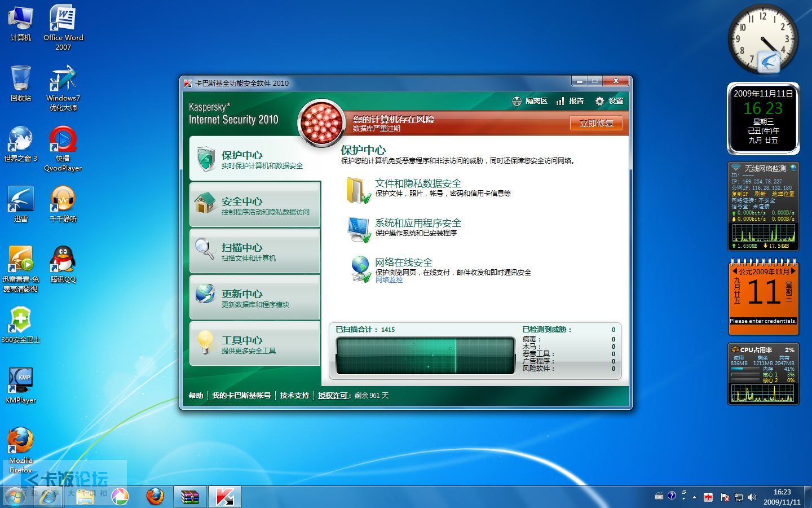Viewport: 812px width, 508px height.
Task: Click the green scan activity graph
Action: click(x=425, y=356)
